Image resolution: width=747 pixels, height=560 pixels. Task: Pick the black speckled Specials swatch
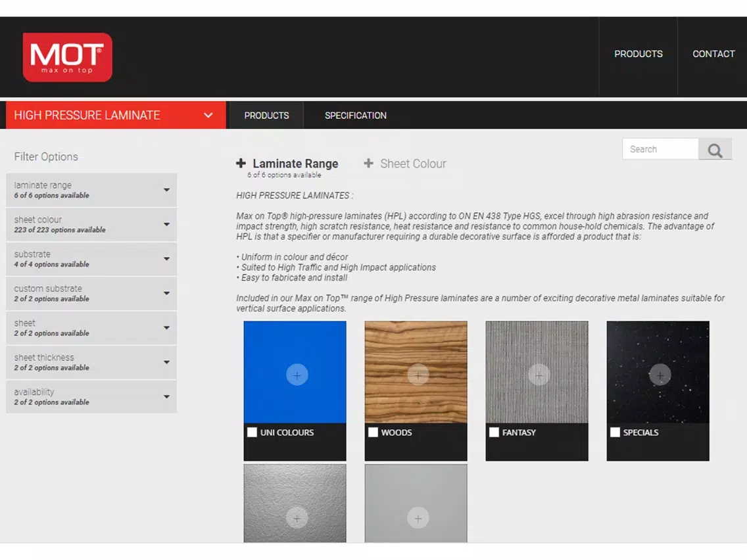[x=658, y=372]
